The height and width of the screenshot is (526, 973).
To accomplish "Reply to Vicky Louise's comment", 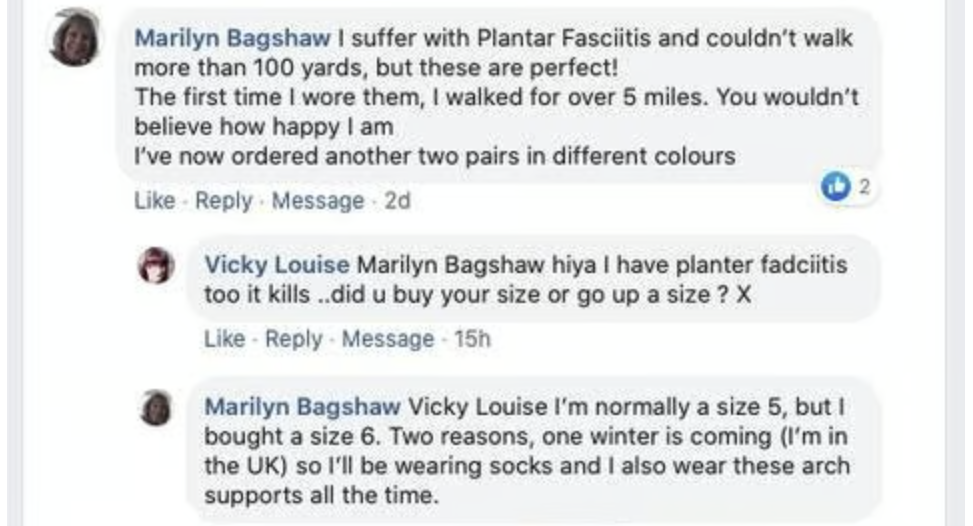I will (293, 339).
